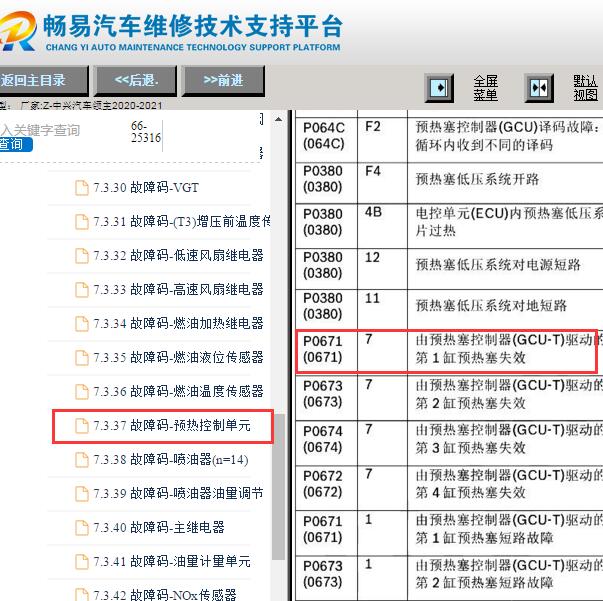This screenshot has height=601, width=603.
Task: Click document icon of 7.3.38 entry
Action: point(82,460)
